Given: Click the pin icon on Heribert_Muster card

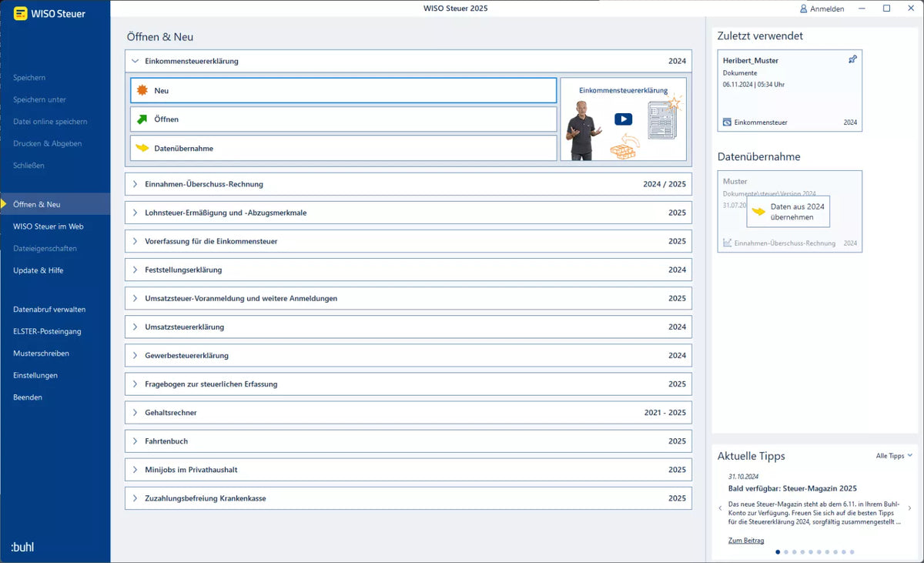Looking at the screenshot, I should click(852, 59).
